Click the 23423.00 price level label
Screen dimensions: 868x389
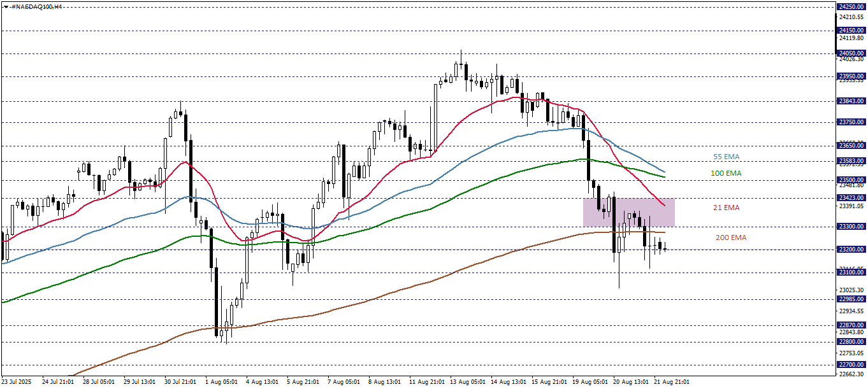click(851, 198)
